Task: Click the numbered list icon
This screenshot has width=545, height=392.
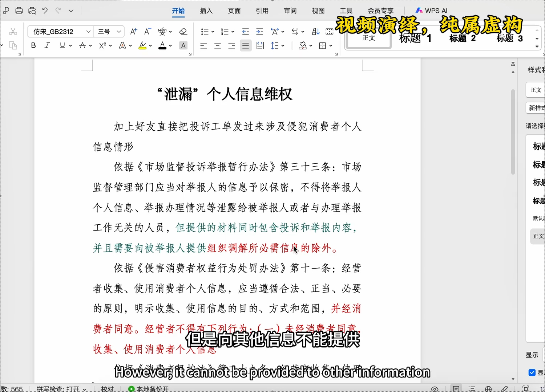Action: 225,32
